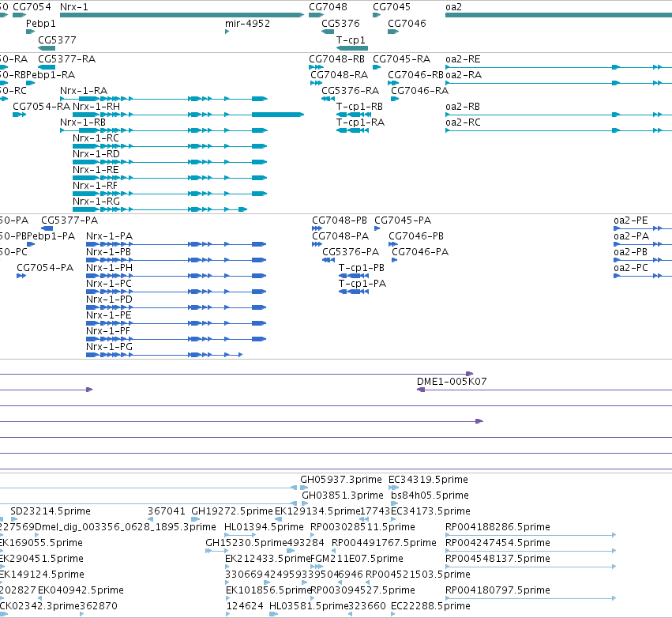Viewport: 672px width, 618px height.
Task: Click the CG7048 gene label
Action: [328, 7]
